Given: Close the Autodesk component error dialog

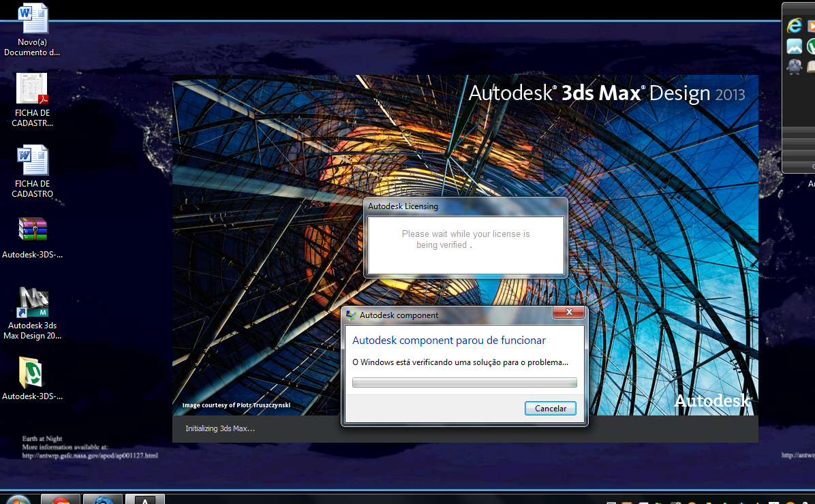Looking at the screenshot, I should [x=569, y=312].
